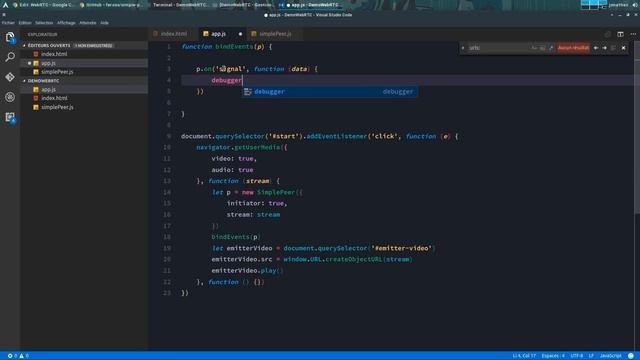640x360 pixels.
Task: Open index.html under DEMOWEBRTC folder
Action: coord(84,98)
